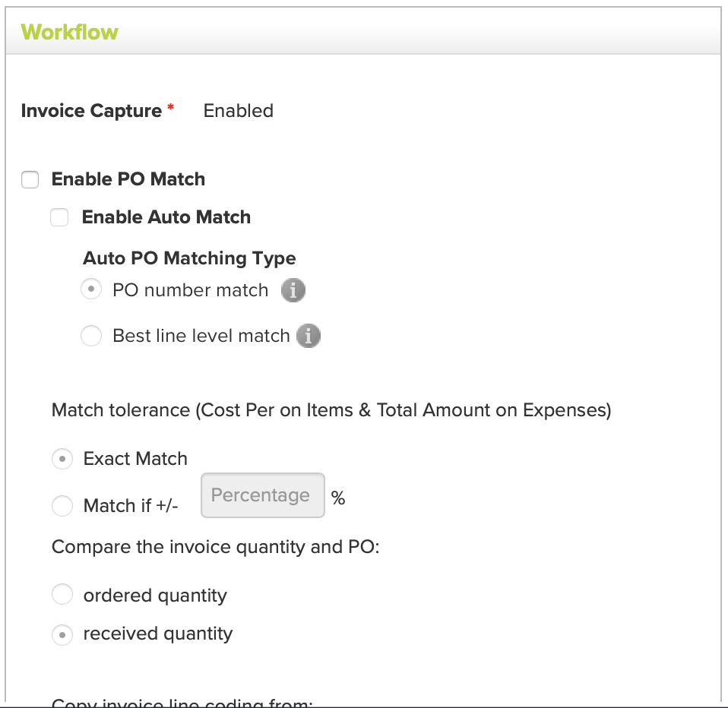Click the Auto PO Matching Type heading
Image resolution: width=728 pixels, height=708 pixels.
(189, 258)
